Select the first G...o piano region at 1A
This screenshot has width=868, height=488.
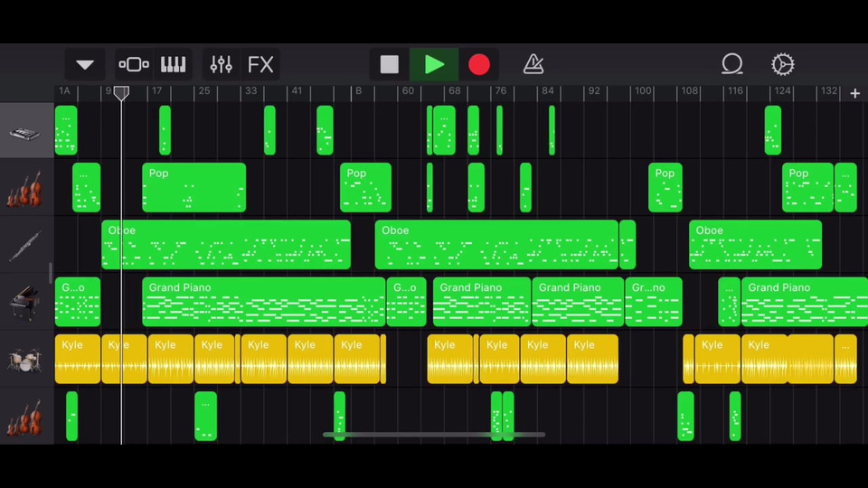tap(78, 302)
